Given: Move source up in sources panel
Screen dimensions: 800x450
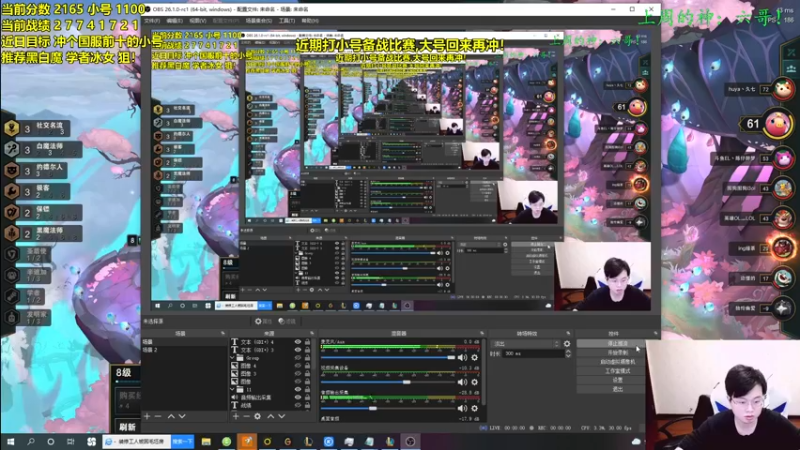Looking at the screenshot, I should pyautogui.click(x=270, y=416).
